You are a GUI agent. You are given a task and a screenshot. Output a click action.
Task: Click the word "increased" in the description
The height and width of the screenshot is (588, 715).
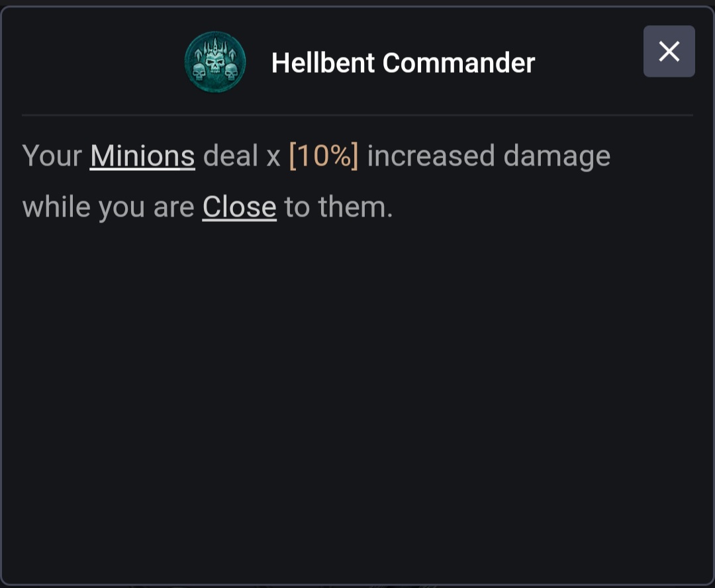coord(430,156)
